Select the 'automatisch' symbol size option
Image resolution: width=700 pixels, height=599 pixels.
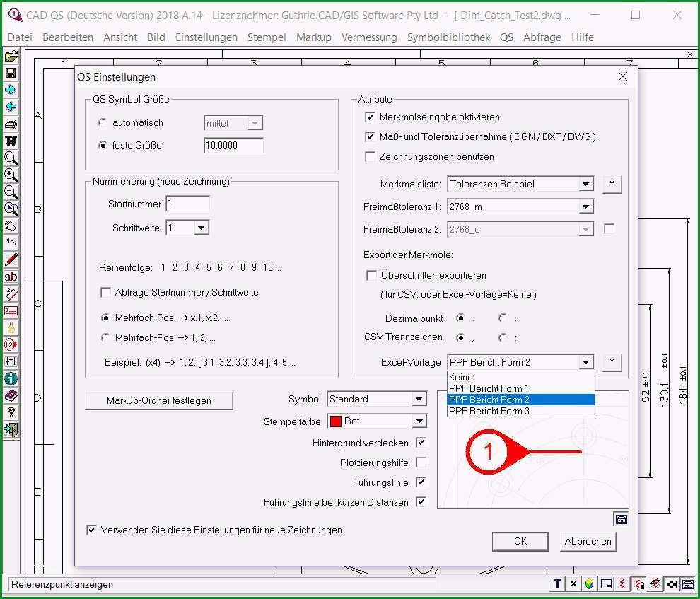click(103, 122)
